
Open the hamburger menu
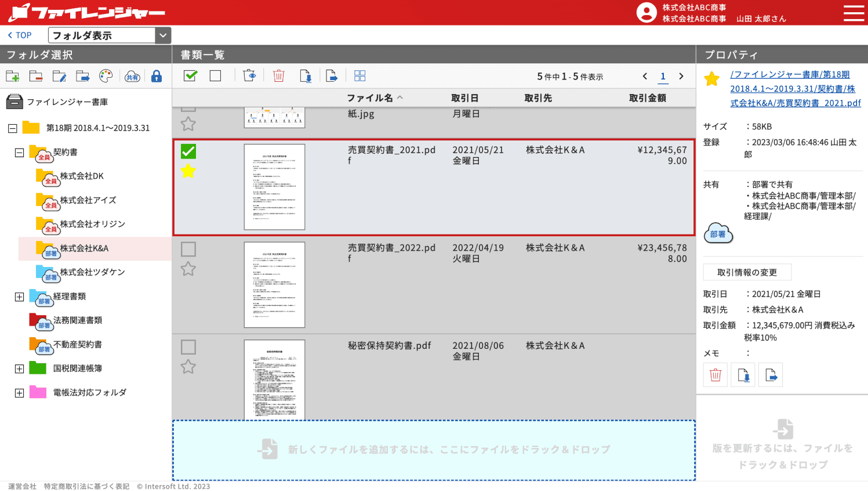click(854, 13)
